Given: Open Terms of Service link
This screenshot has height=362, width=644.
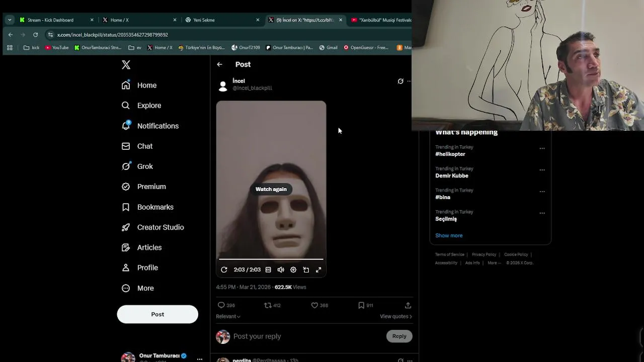Looking at the screenshot, I should click(450, 254).
